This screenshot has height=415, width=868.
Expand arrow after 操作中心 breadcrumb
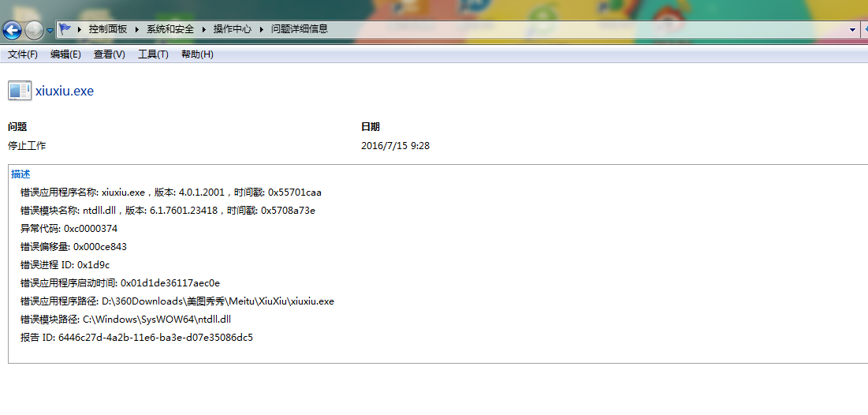(x=261, y=29)
